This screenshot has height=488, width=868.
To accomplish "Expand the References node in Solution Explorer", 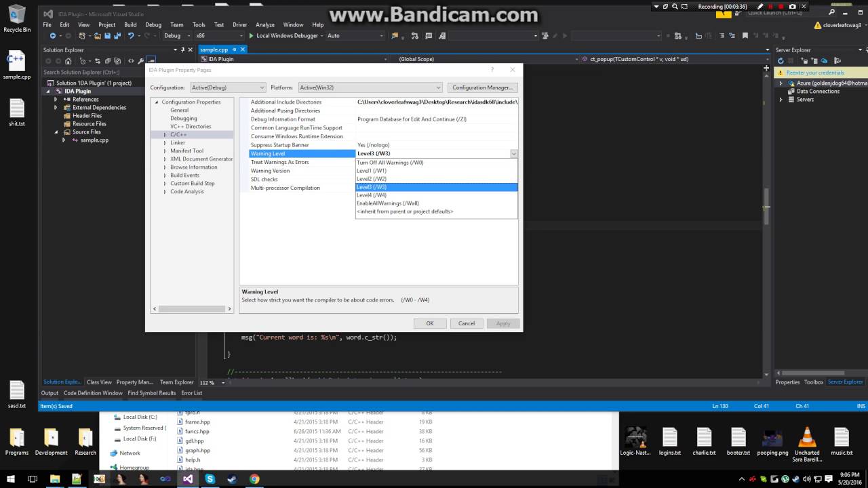I will 56,100.
